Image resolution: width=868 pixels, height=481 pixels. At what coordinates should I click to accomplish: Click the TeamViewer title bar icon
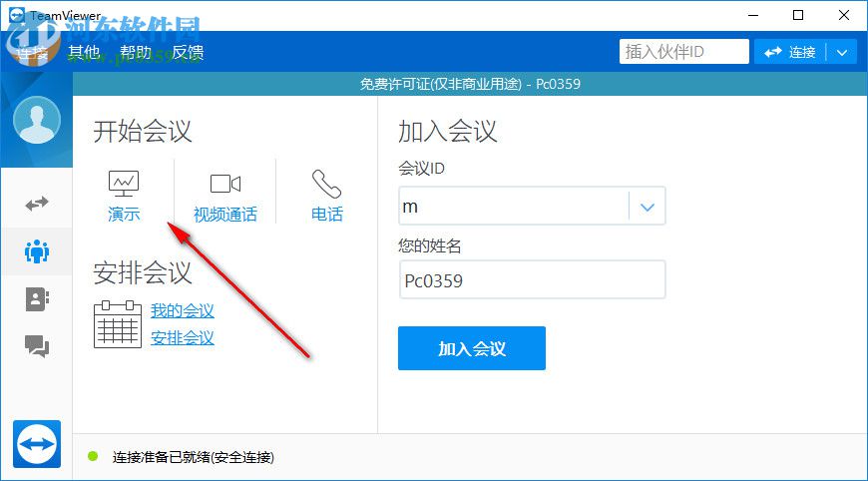coord(17,14)
